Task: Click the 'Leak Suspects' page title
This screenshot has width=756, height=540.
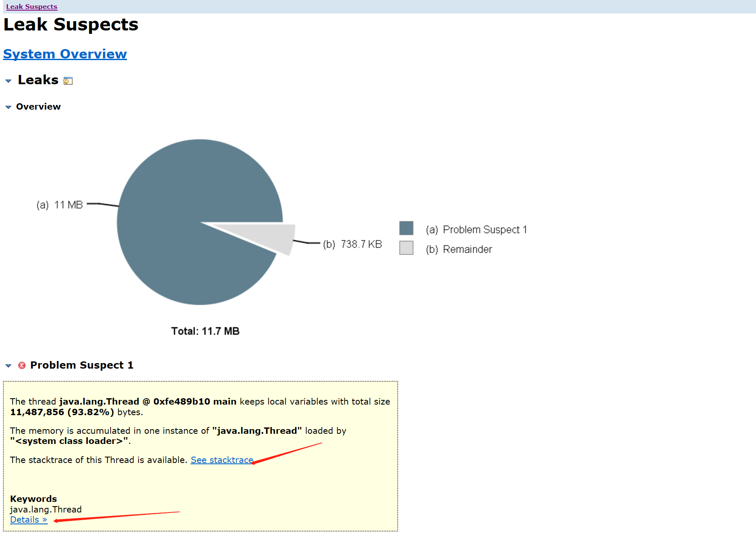Action: coord(71,25)
